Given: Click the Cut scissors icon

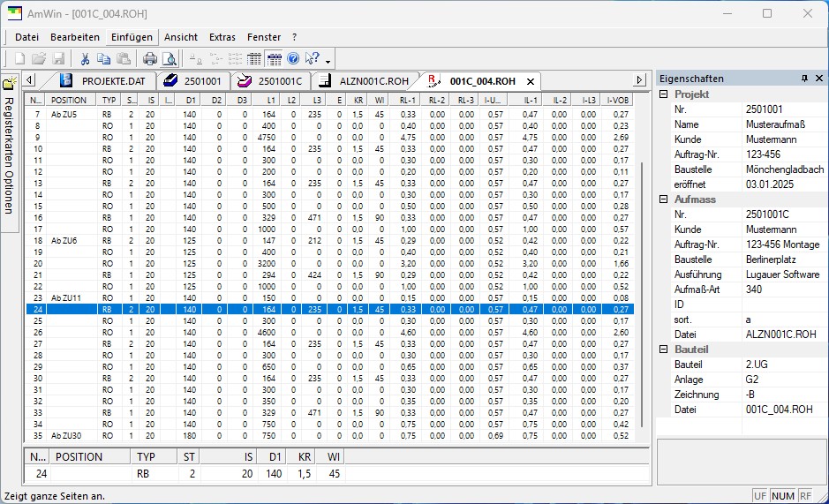Looking at the screenshot, I should [85, 59].
